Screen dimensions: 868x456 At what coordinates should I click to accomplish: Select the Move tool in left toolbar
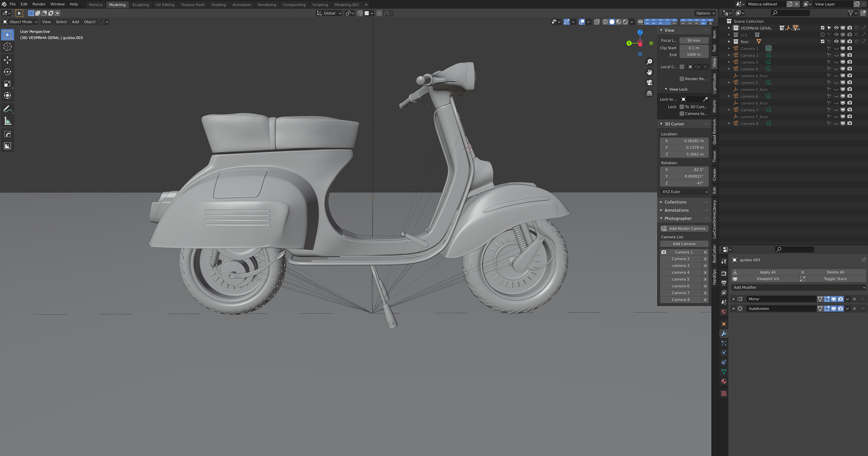point(8,60)
